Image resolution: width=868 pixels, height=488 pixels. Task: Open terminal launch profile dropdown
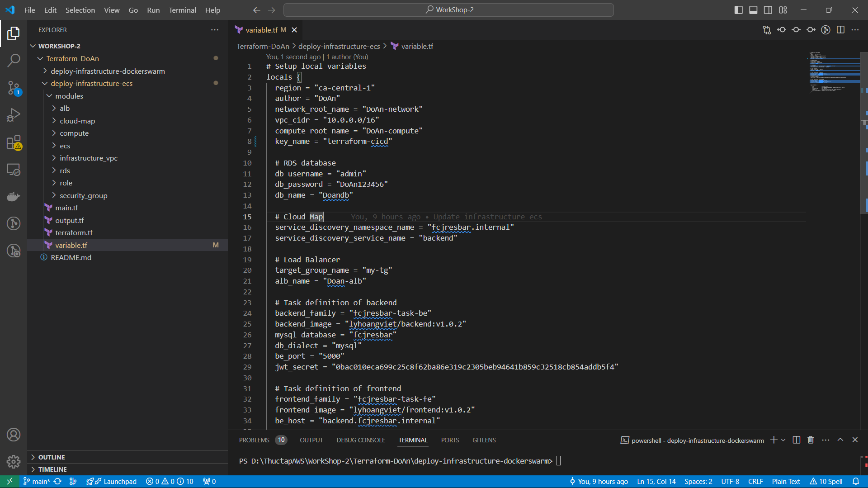783,440
